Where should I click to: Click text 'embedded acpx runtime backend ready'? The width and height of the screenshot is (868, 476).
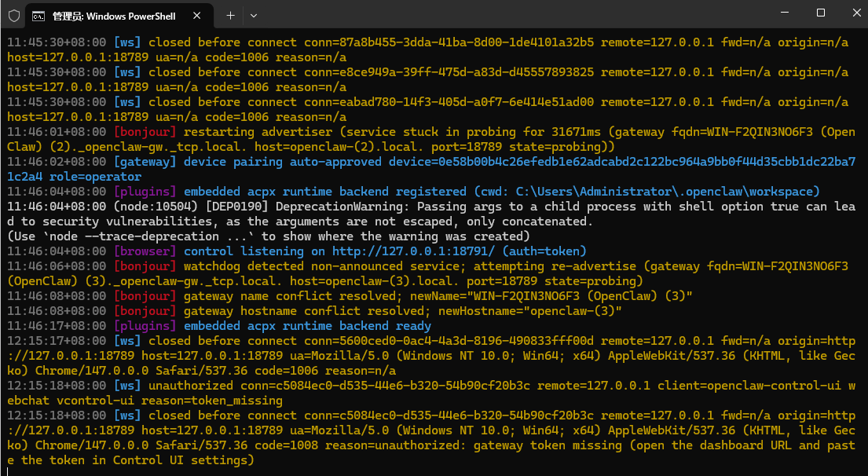point(307,326)
